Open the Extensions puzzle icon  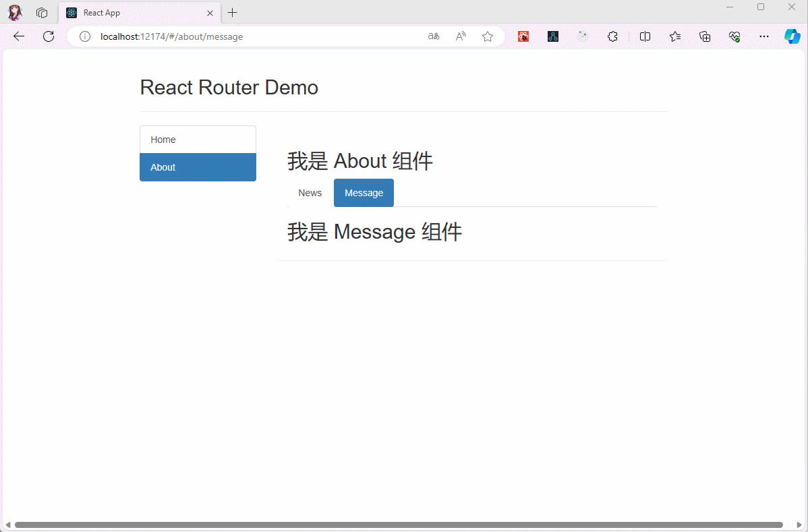pyautogui.click(x=612, y=36)
